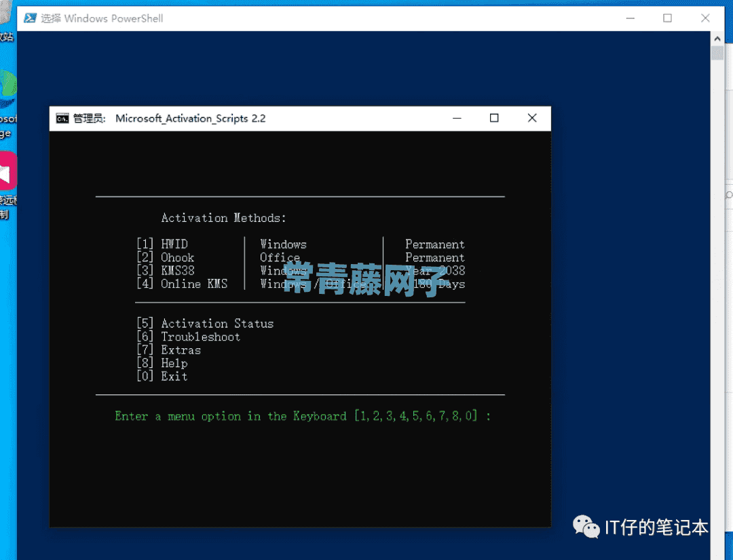Maximize the Windows PowerShell window
Screen dimensions: 733x560
pos(668,18)
